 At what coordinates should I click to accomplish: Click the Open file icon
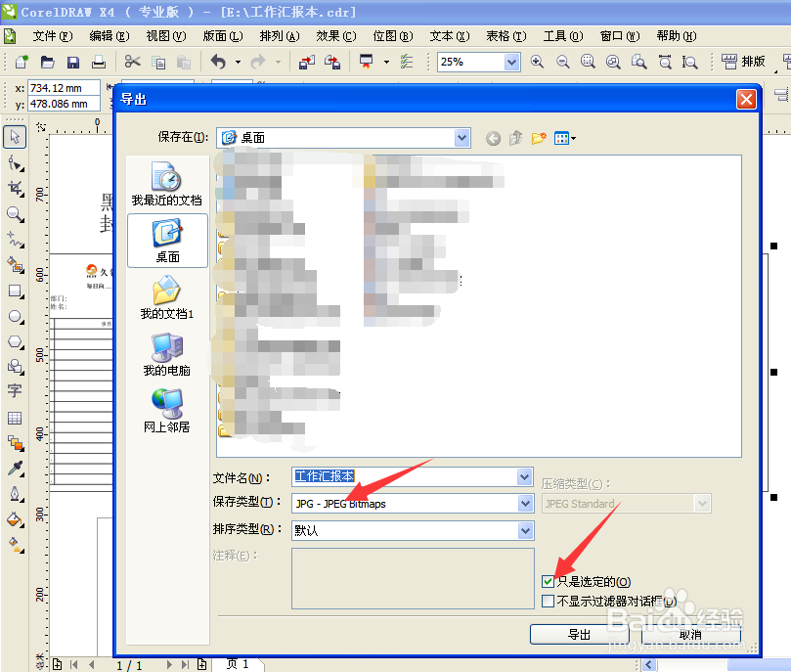(47, 62)
